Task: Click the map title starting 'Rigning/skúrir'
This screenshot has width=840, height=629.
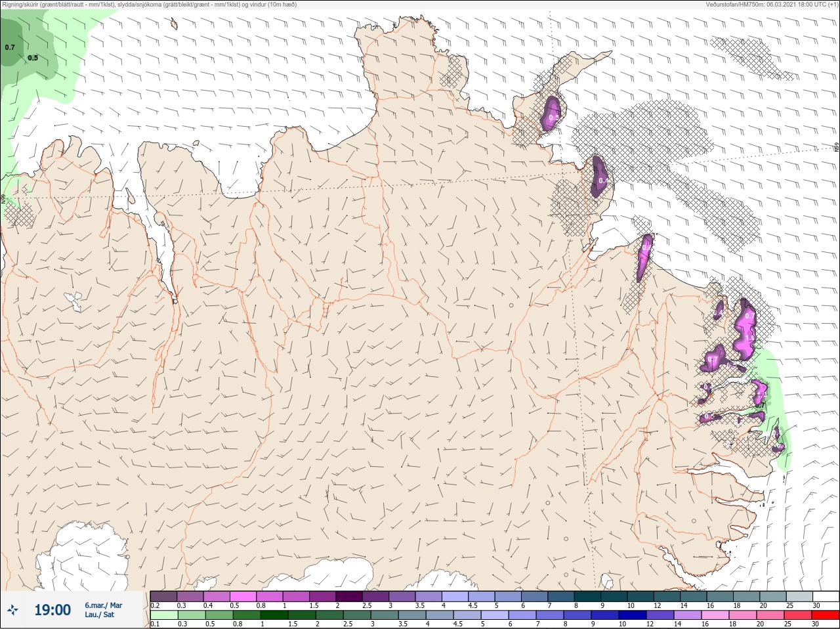Action: 149,5
